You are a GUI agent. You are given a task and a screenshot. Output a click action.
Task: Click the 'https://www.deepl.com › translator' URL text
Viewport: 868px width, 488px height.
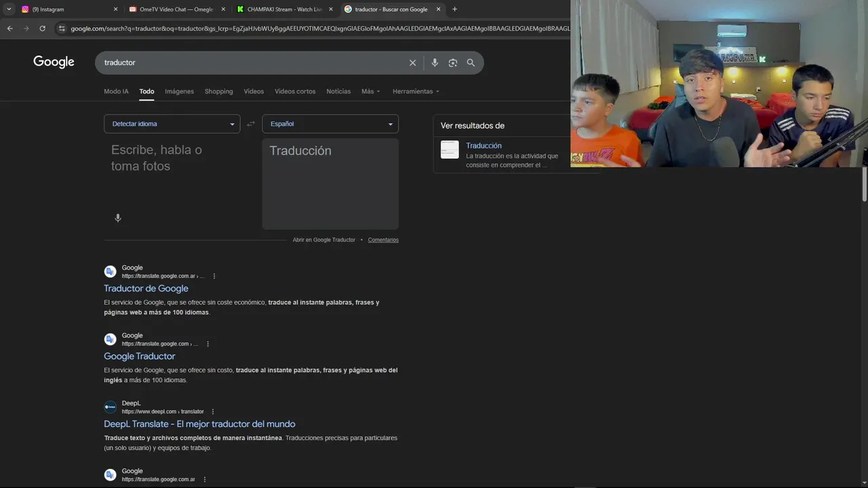tap(163, 411)
